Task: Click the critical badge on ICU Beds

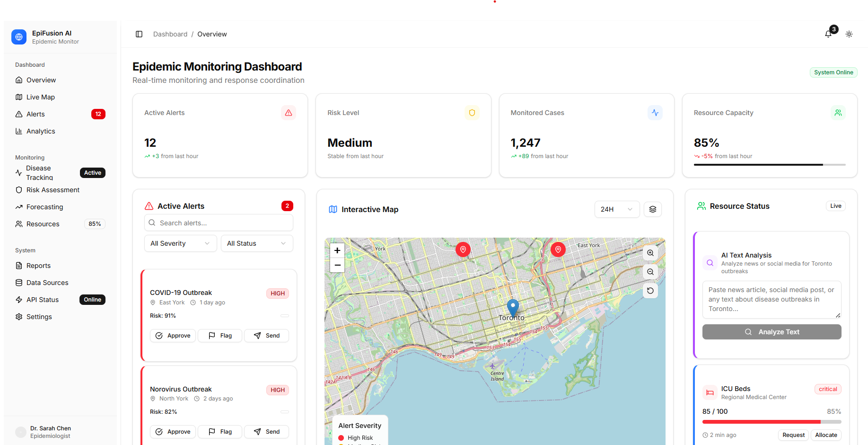Action: point(828,389)
